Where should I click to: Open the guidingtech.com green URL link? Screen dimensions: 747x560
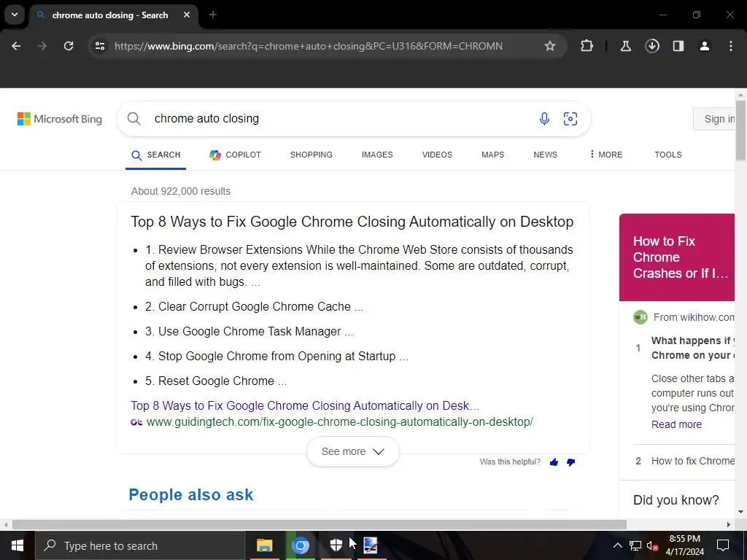340,422
